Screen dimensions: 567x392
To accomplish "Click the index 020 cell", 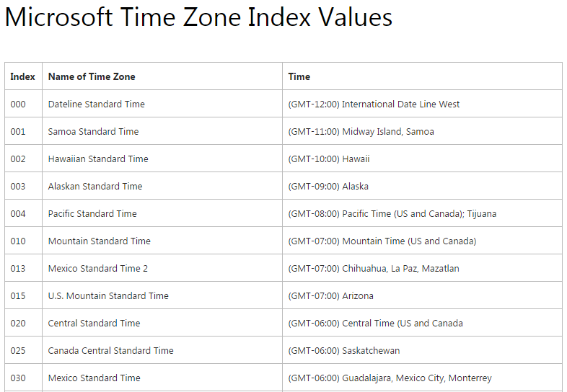I will pos(18,323).
